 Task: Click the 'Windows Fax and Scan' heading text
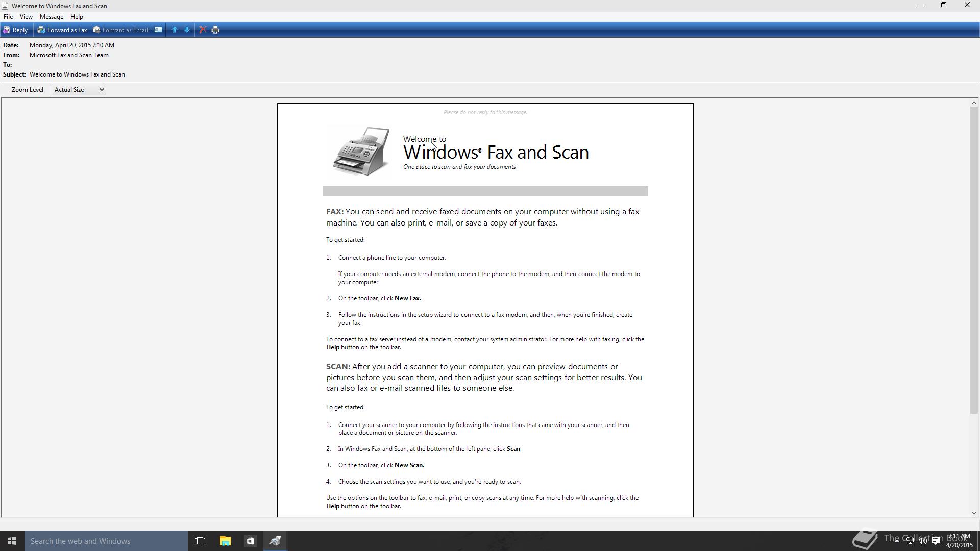point(496,152)
